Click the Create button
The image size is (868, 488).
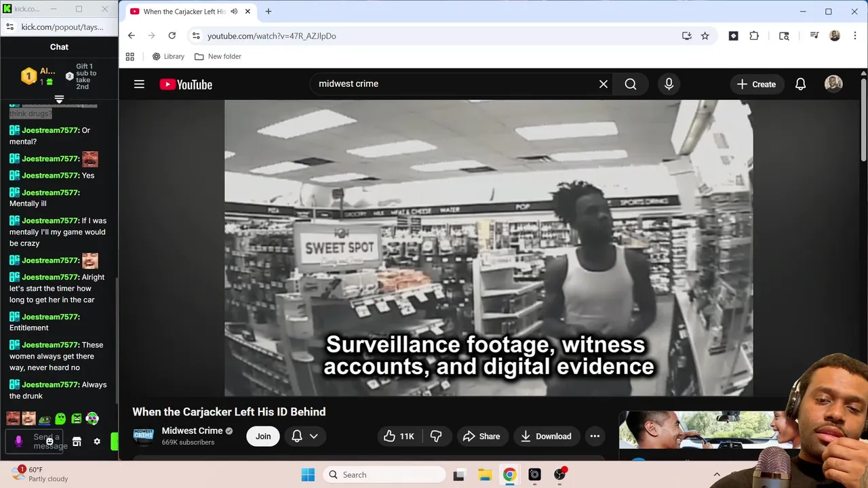[x=756, y=84]
